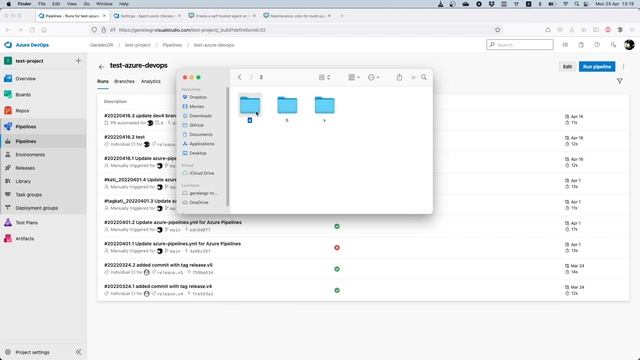The width and height of the screenshot is (640, 360).
Task: Click the Azure DevOps search field
Action: coord(520,44)
